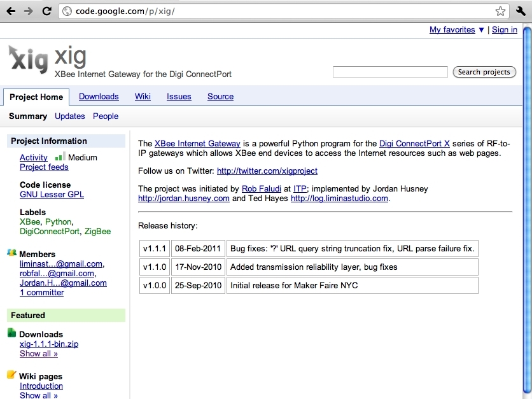The width and height of the screenshot is (532, 399).
Task: Click the Activity link
Action: click(x=34, y=157)
